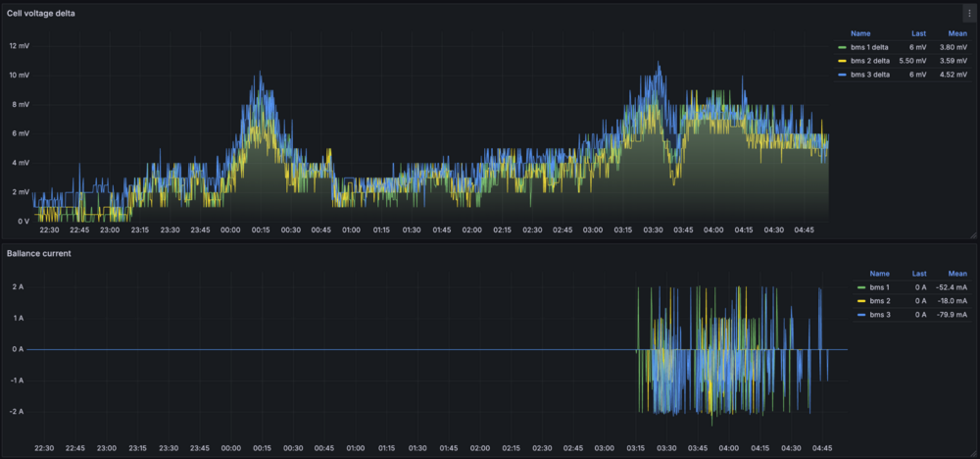Isolate the bms 3 delta series label
980x459 pixels.
[x=872, y=74]
